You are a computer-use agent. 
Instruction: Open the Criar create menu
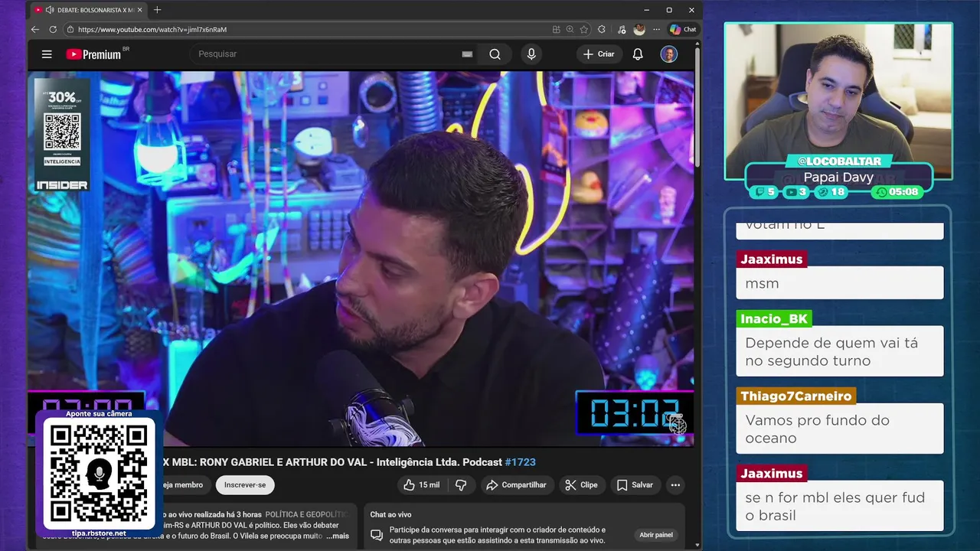point(599,54)
